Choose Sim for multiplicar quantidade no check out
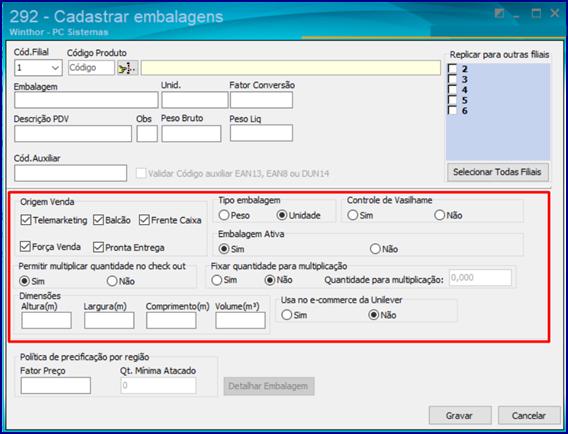568x434 pixels. coord(25,281)
